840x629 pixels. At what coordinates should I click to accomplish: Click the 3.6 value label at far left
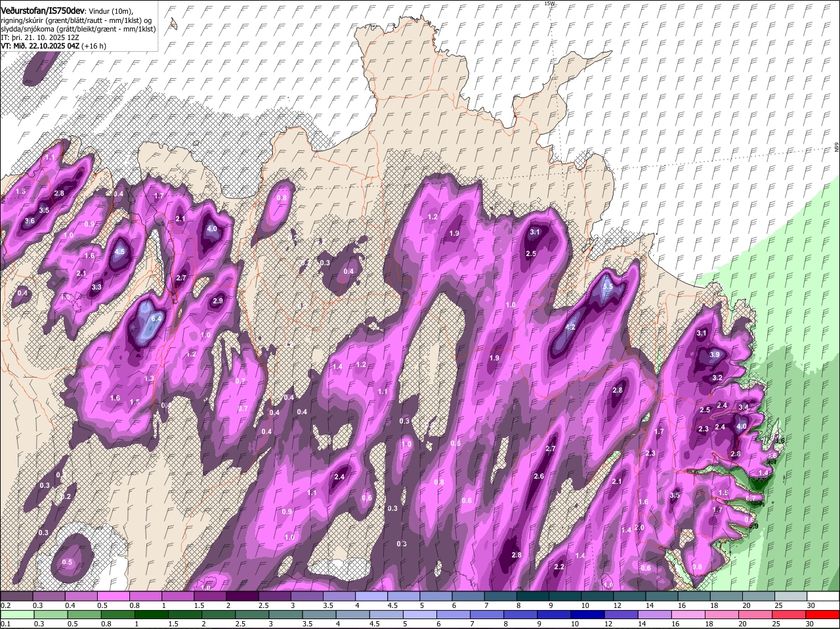tap(30, 221)
